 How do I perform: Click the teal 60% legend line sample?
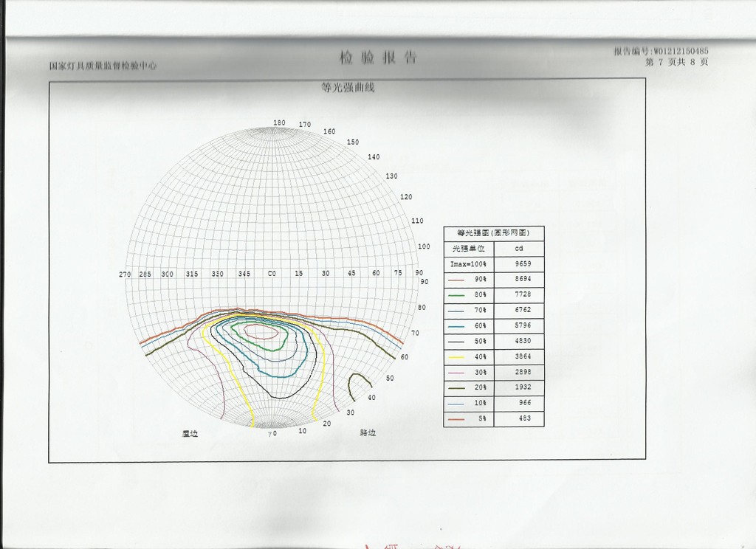tap(456, 326)
